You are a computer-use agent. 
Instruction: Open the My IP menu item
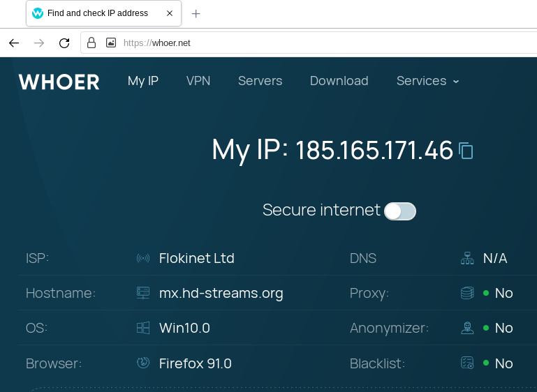click(x=143, y=81)
